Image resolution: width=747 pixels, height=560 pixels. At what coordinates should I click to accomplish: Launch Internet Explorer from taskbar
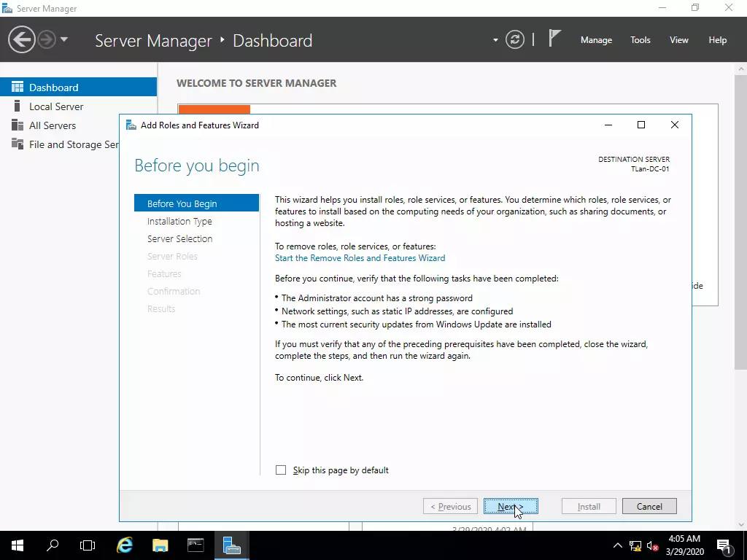coord(124,545)
